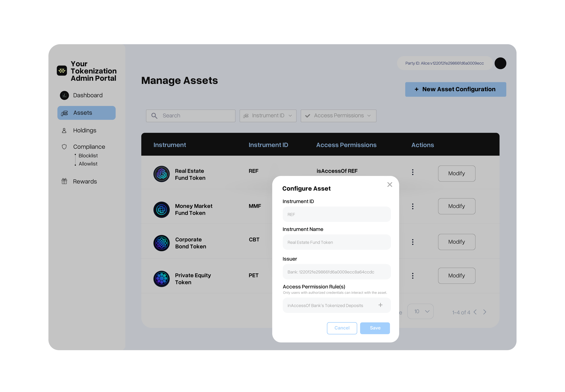Click the CBT instrument ID cell
This screenshot has height=392, width=565.
pos(254,240)
